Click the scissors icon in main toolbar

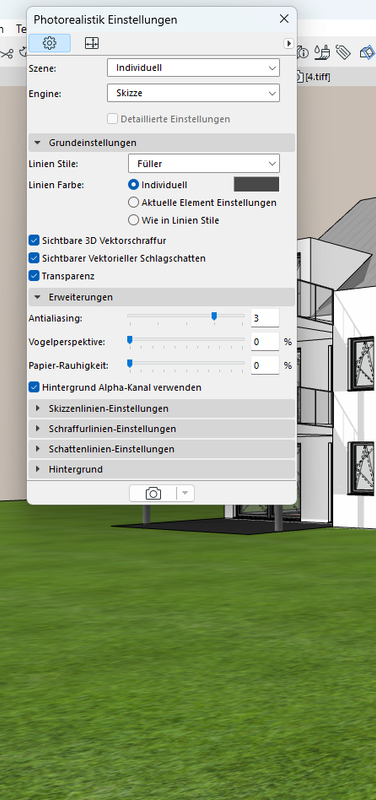pos(7,53)
